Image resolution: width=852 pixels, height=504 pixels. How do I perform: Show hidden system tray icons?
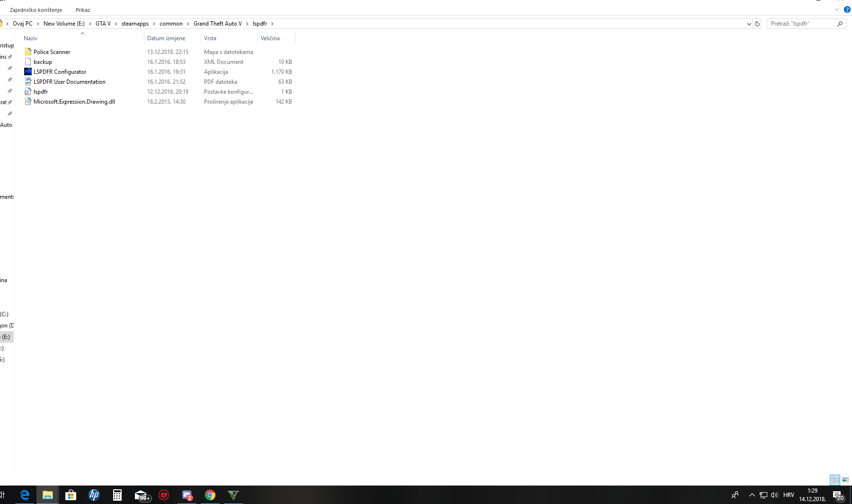(752, 495)
